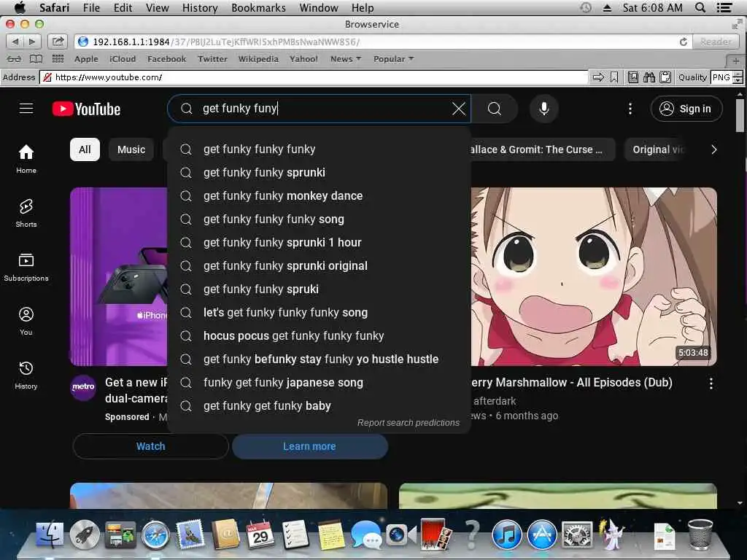Open iTunes from the Dock

pyautogui.click(x=507, y=534)
